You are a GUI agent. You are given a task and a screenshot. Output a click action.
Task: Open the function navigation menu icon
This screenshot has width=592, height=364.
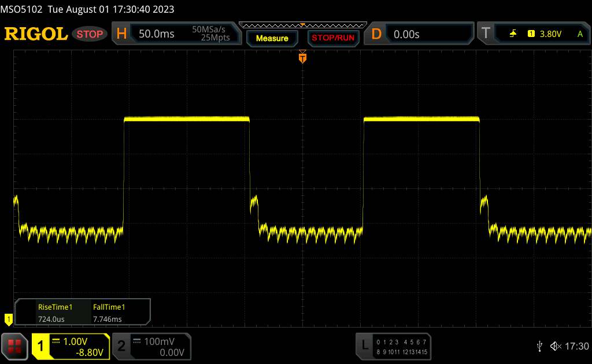14,346
